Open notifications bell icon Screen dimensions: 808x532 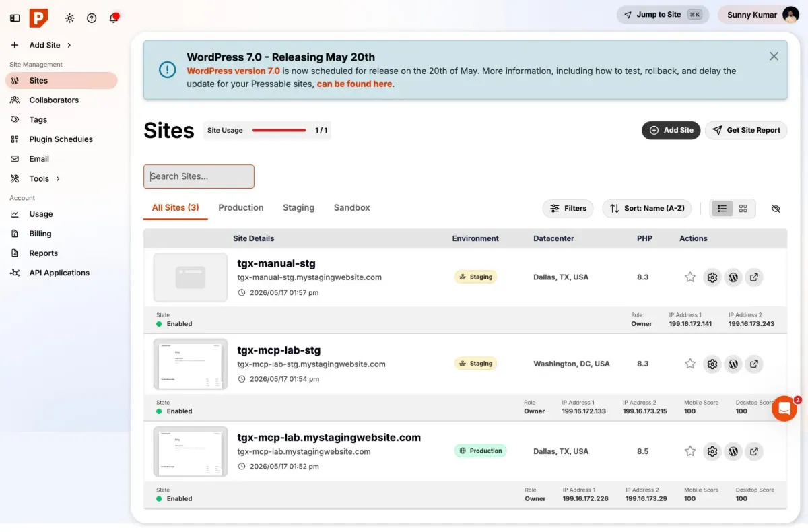[114, 18]
